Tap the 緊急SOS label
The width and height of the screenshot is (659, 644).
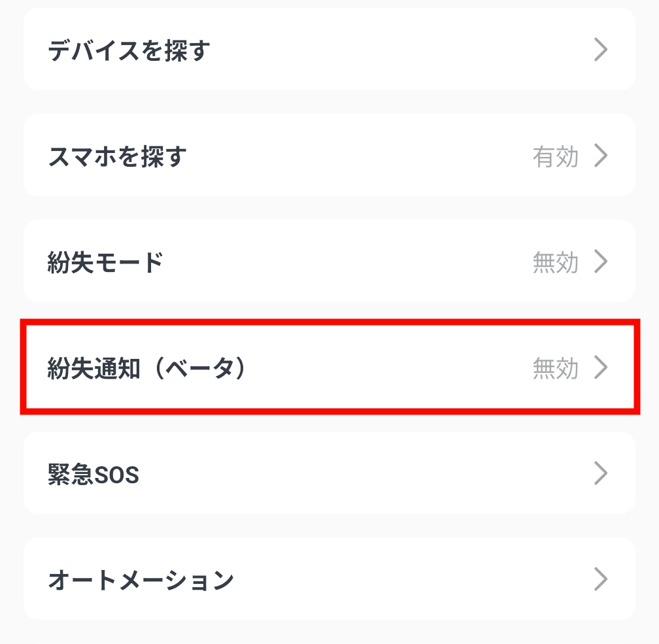pos(93,475)
